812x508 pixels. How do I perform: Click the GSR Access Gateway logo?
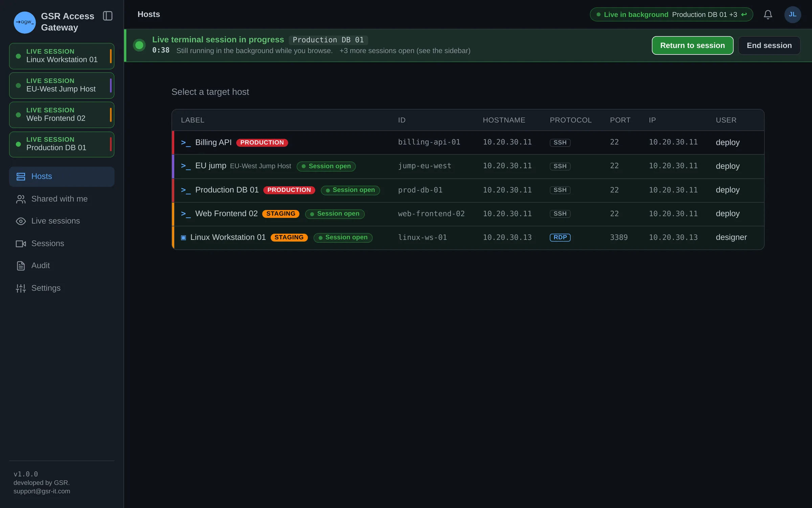pyautogui.click(x=25, y=22)
